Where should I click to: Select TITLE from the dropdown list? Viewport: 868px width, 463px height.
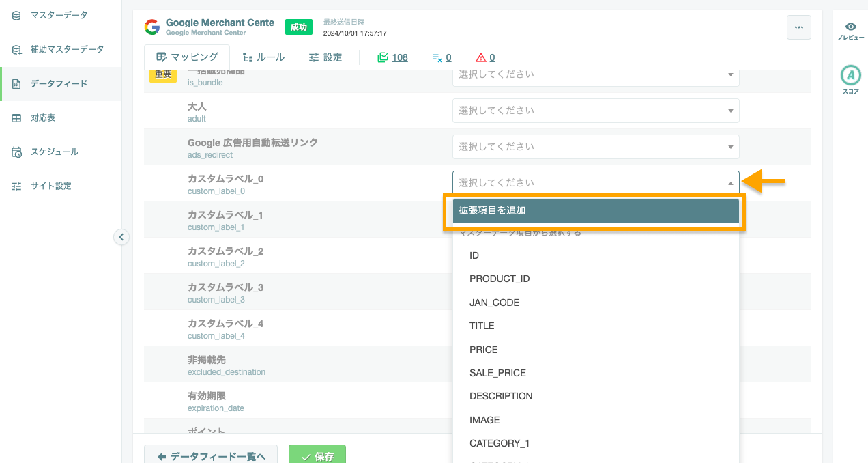pos(596,326)
